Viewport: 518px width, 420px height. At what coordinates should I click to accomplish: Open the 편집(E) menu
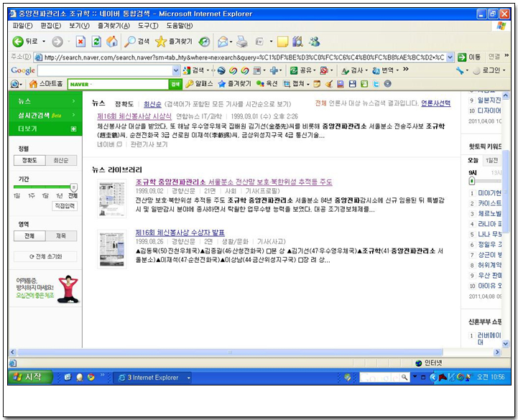[51, 25]
